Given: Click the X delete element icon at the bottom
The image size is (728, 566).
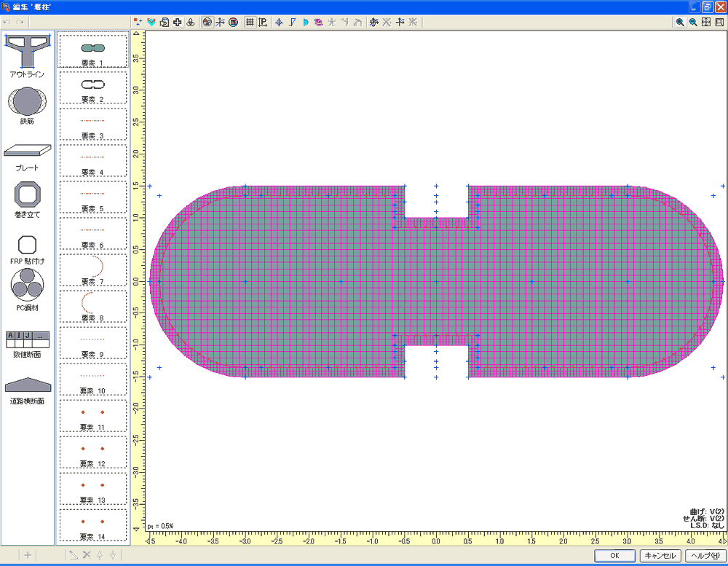Looking at the screenshot, I should click(87, 555).
